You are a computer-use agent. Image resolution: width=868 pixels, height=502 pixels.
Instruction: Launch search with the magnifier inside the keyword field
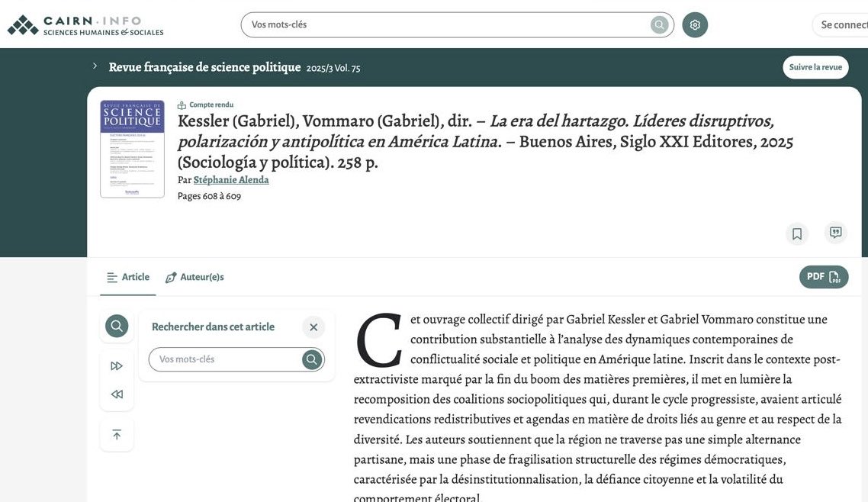point(657,24)
